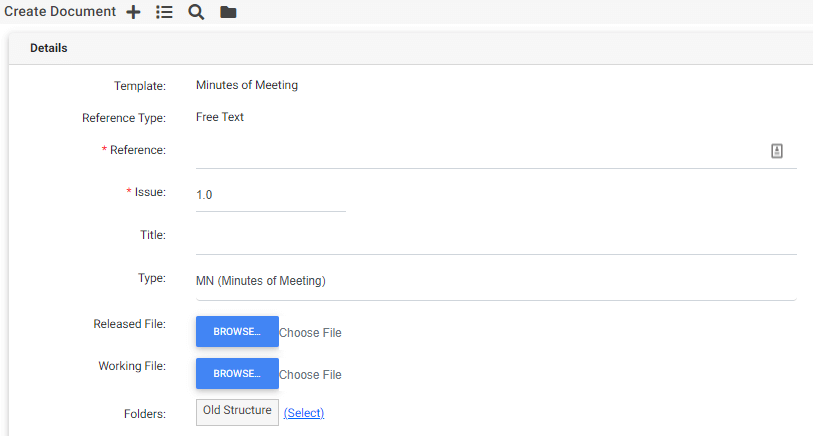
Task: Focus the Reference text field
Action: coord(480,152)
